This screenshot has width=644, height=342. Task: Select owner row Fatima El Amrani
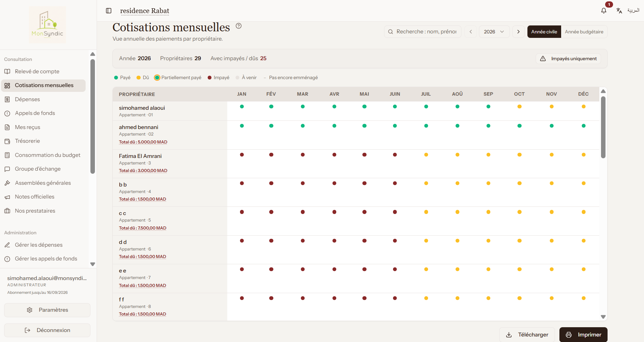click(x=356, y=164)
